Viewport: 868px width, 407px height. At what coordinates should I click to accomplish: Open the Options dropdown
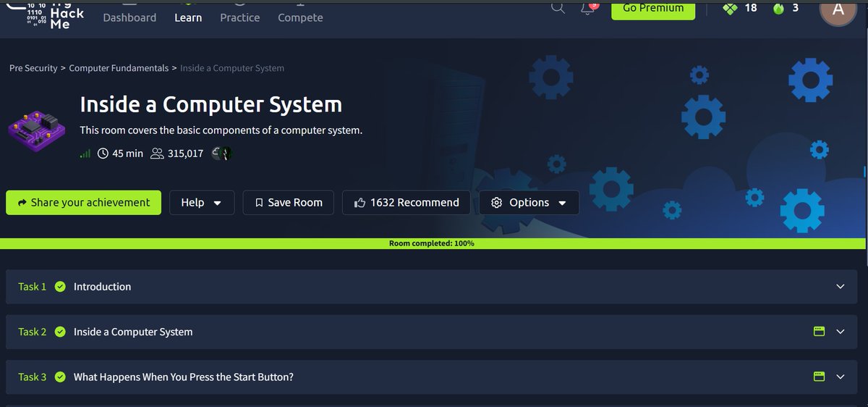coord(529,203)
